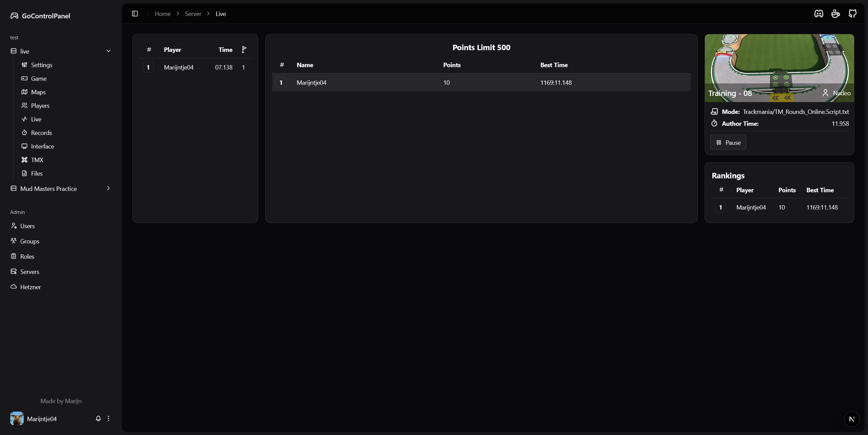Click the Training - 08 map thumbnail
The width and height of the screenshot is (868, 435).
click(x=779, y=68)
